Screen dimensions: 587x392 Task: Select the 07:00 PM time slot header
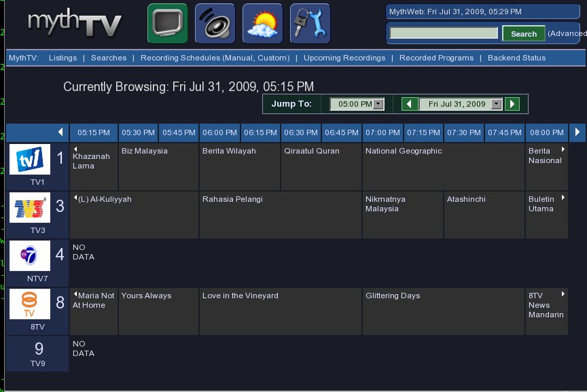pyautogui.click(x=383, y=132)
